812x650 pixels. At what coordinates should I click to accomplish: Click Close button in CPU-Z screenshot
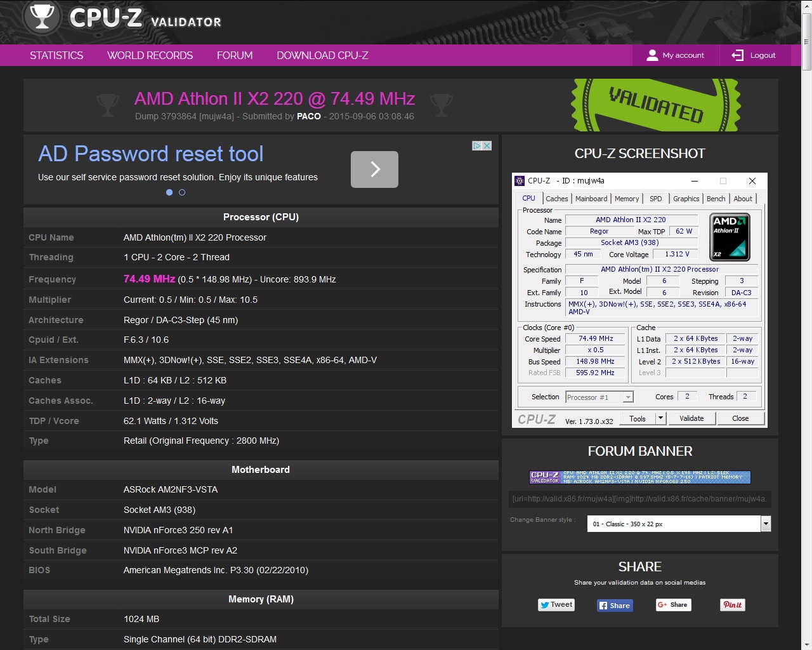coord(740,418)
